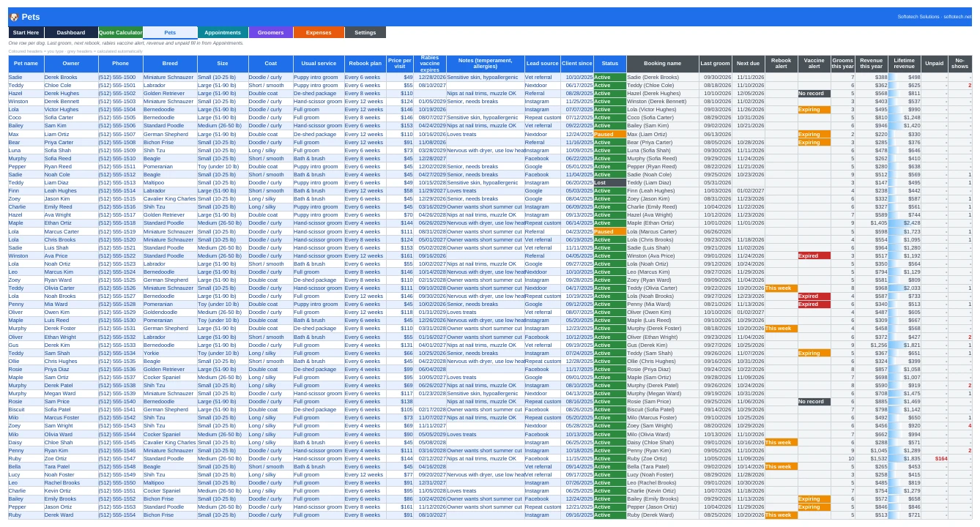This screenshot has width=980, height=527.
Task: Click the Lost status cell
Action: pyautogui.click(x=610, y=182)
